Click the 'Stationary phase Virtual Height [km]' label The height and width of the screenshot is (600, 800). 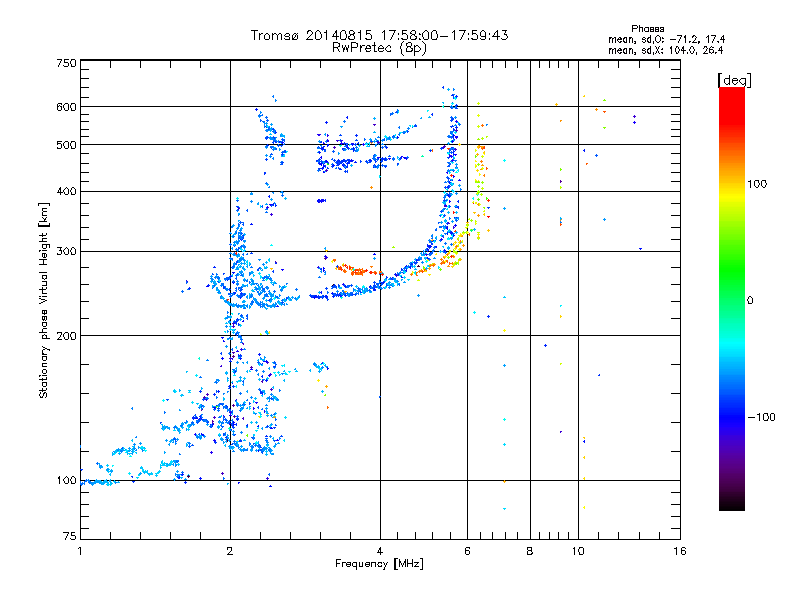click(43, 300)
